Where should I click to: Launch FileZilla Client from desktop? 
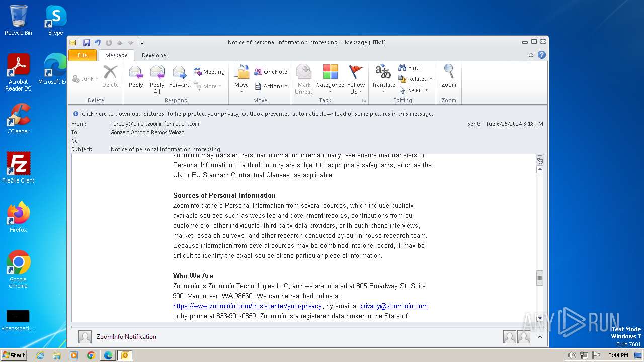pos(18,168)
